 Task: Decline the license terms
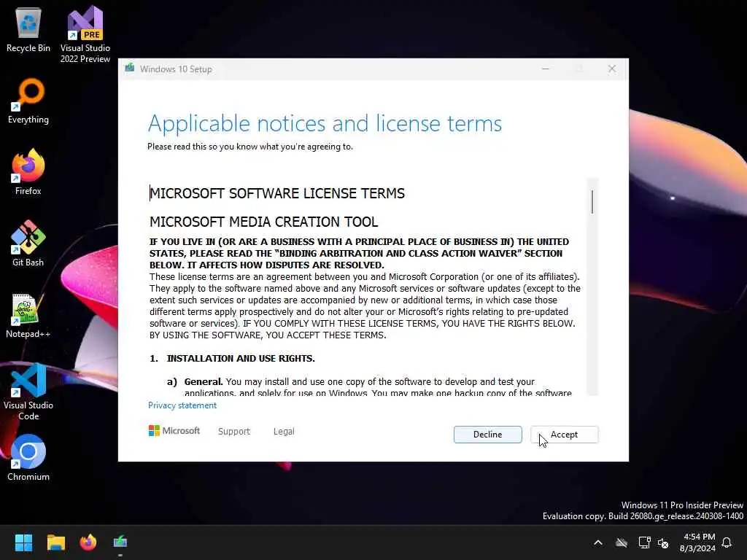[487, 435]
